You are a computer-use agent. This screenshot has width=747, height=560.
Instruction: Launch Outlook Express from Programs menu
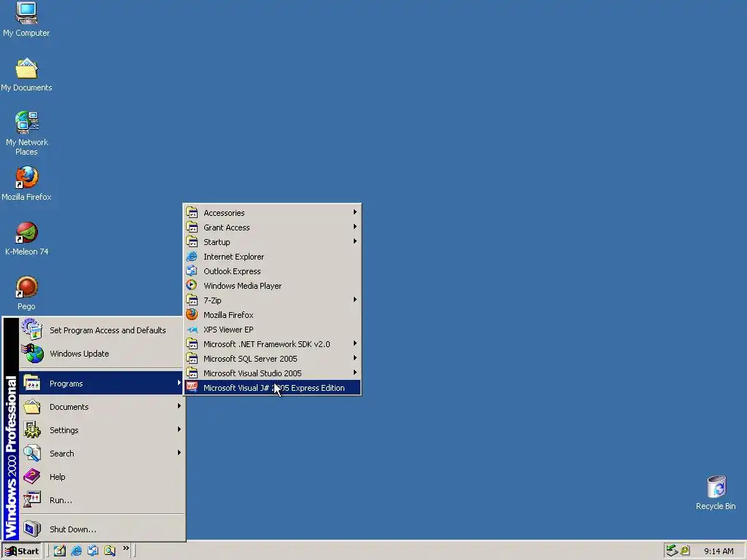point(272,271)
